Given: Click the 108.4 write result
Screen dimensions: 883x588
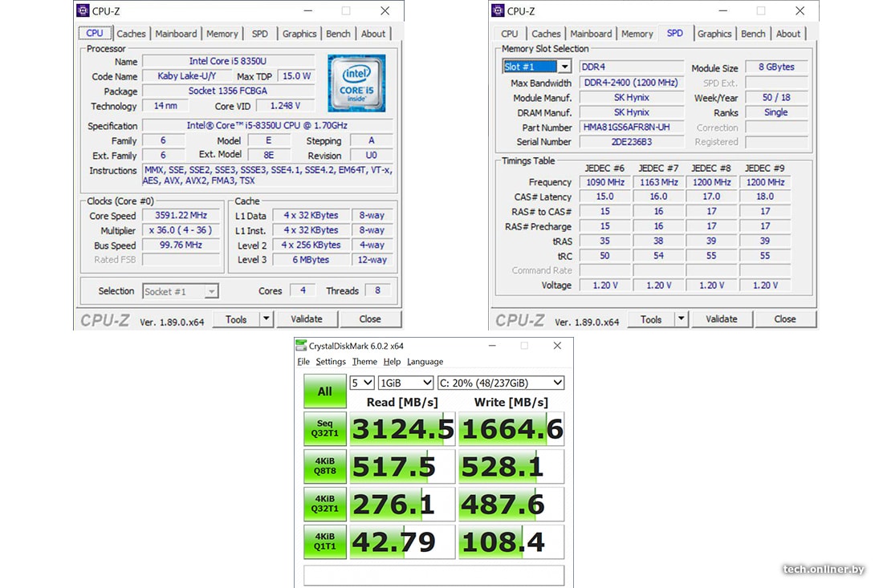Looking at the screenshot, I should 511,541.
